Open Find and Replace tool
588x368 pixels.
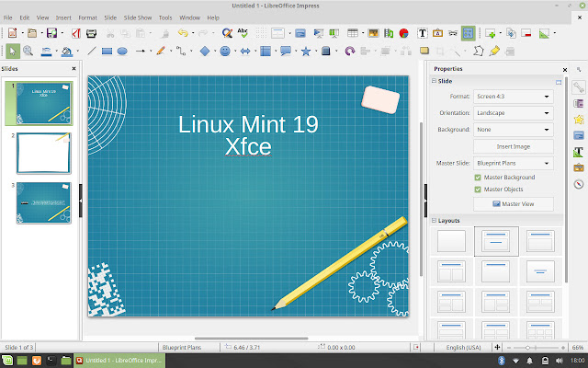click(x=227, y=33)
